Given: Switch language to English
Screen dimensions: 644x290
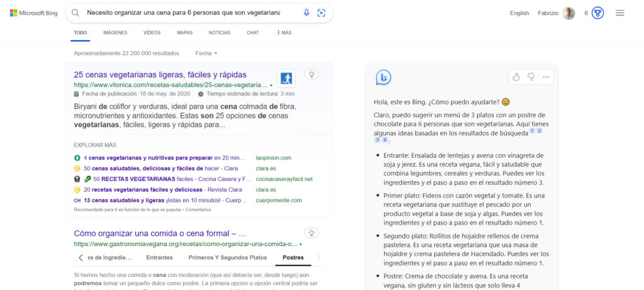Looking at the screenshot, I should [519, 13].
